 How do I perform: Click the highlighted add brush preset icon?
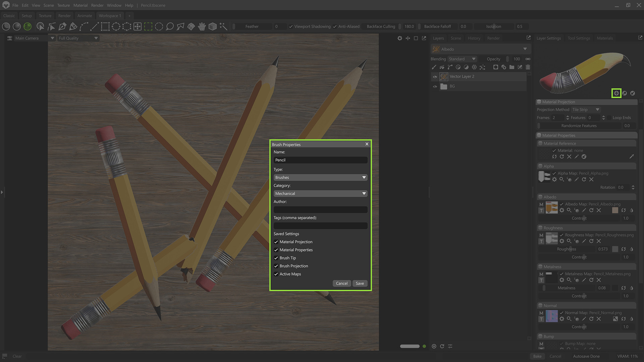pos(616,93)
